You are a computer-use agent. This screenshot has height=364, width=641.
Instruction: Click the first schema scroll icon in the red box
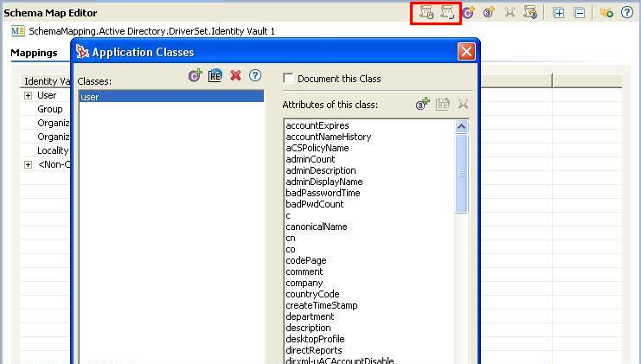pyautogui.click(x=426, y=13)
